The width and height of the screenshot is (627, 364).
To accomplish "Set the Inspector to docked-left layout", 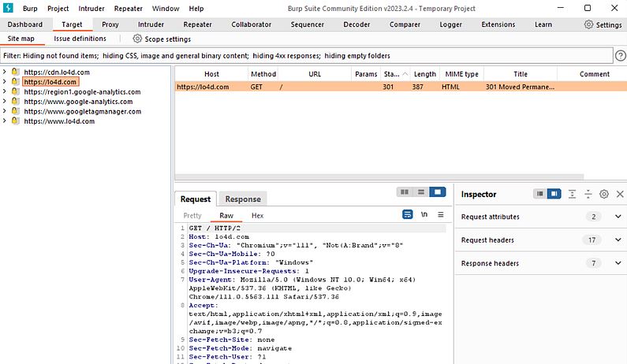I will click(x=539, y=194).
